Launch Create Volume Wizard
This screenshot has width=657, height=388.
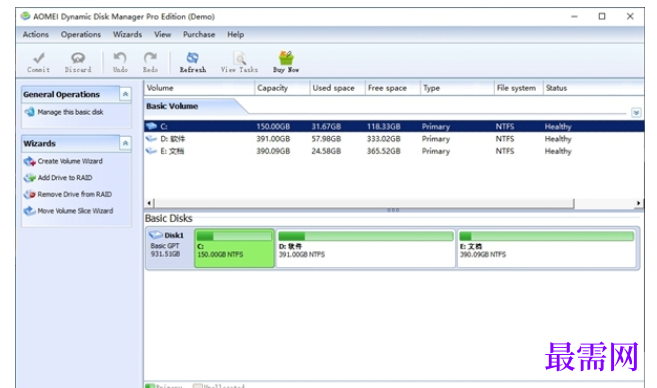(70, 161)
